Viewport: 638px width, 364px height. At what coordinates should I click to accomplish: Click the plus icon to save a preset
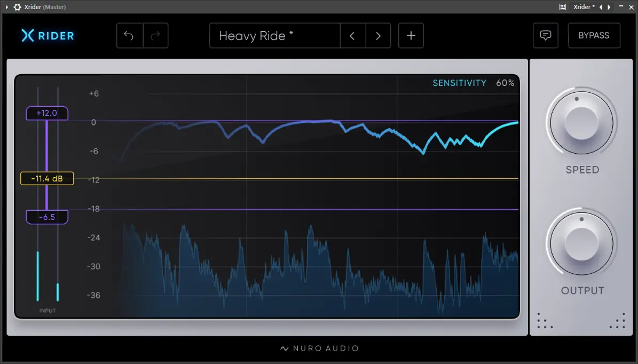click(x=411, y=35)
